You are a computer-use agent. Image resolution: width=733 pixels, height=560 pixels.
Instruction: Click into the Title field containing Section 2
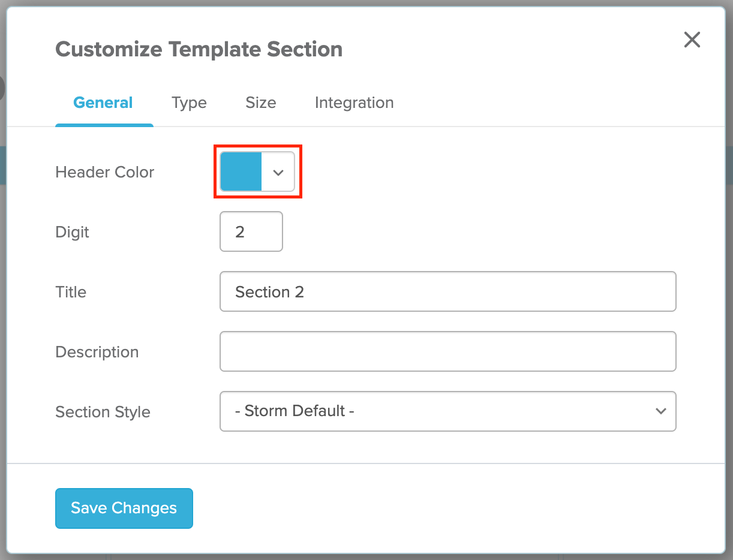[448, 291]
